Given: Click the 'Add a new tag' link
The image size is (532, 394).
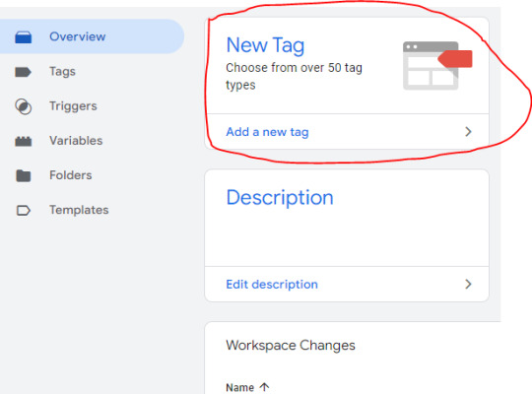Looking at the screenshot, I should [x=267, y=132].
